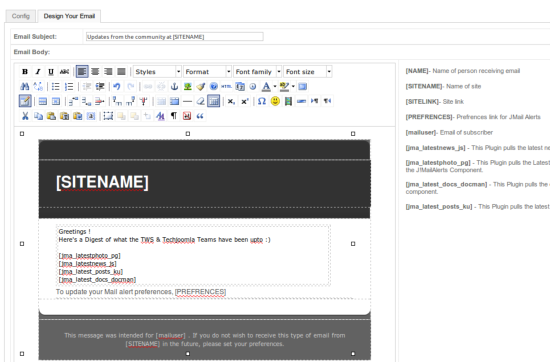Toggle italic formatting

38,72
